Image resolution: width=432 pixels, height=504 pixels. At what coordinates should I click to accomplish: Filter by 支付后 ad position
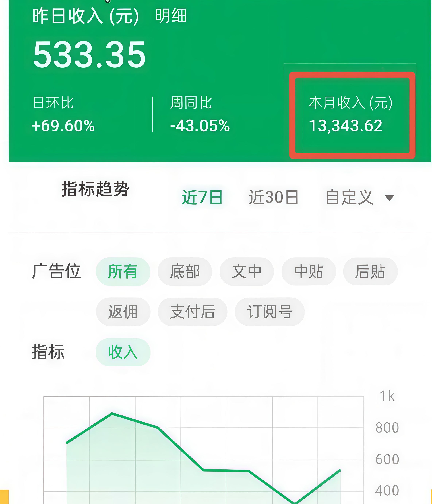pos(193,312)
